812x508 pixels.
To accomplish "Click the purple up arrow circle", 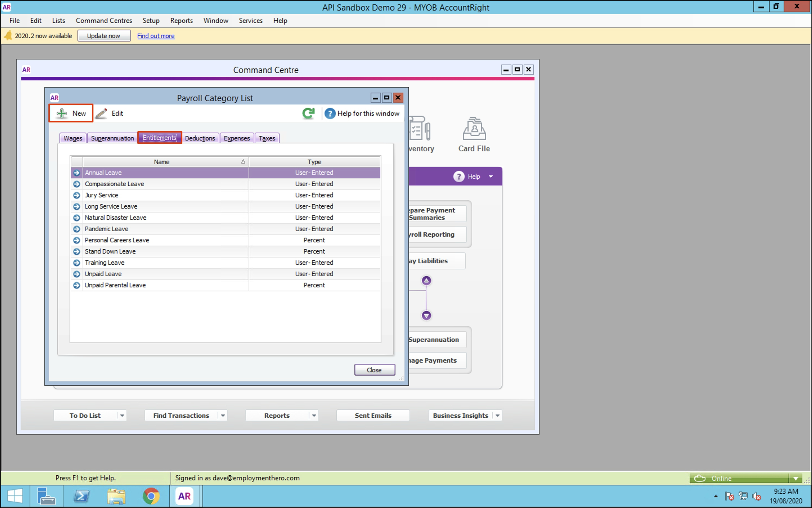I will [x=426, y=281].
